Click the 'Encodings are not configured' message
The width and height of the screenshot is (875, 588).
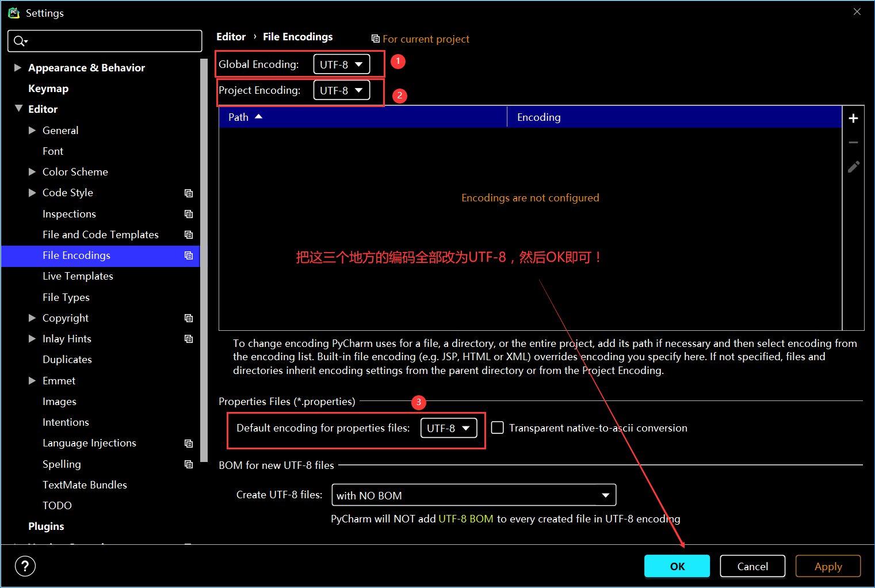tap(530, 198)
